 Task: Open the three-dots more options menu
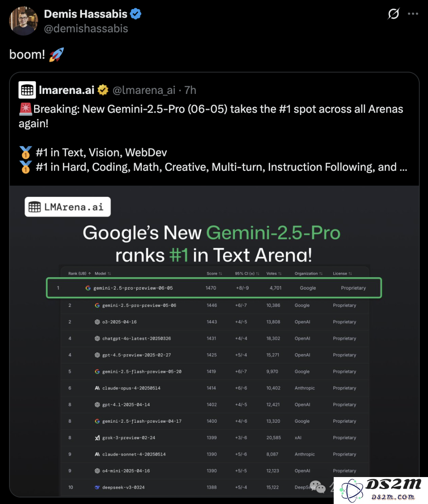pyautogui.click(x=413, y=14)
